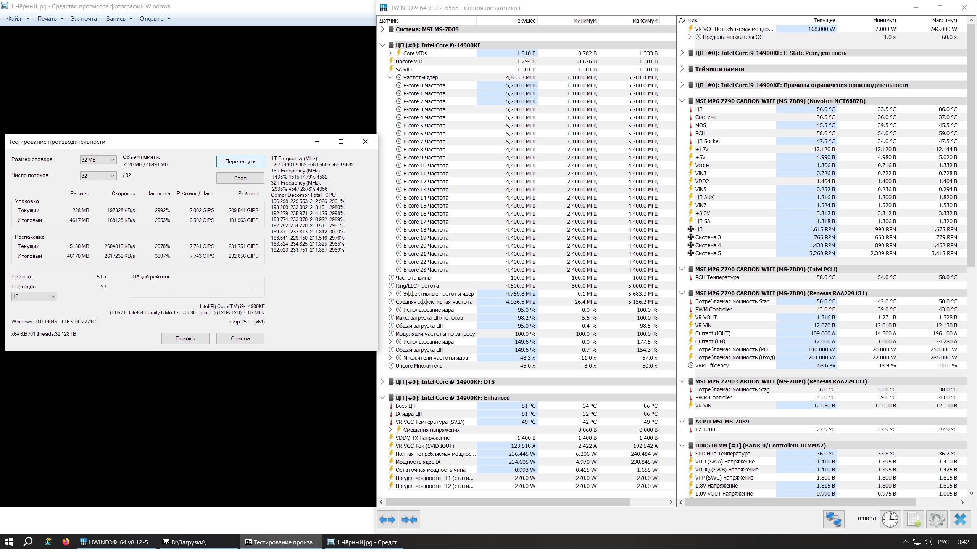Click the HWiNFO expand-columns arrows icon

coord(387,520)
